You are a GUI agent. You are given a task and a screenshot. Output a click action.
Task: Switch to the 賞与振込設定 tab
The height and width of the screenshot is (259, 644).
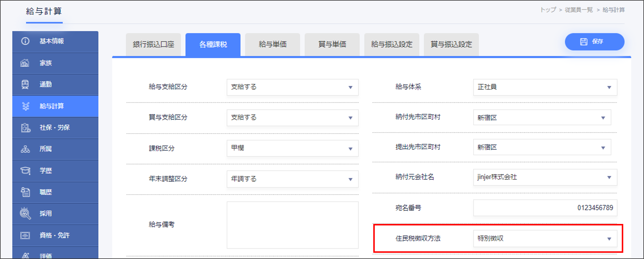[x=451, y=45]
